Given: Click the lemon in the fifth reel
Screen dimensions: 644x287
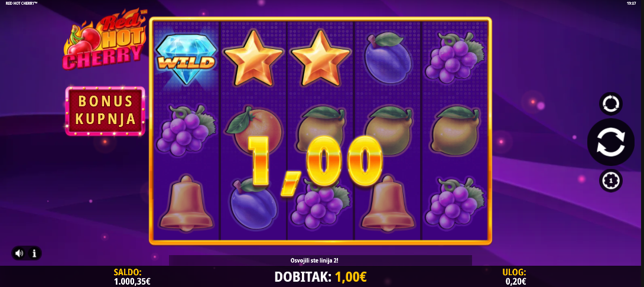Looking at the screenshot, I should tap(455, 130).
